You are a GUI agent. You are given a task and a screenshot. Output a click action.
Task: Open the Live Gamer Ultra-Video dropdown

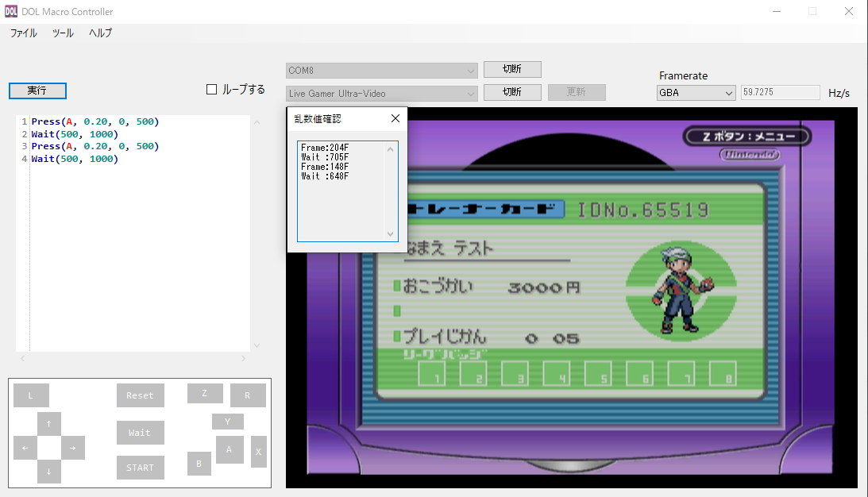(381, 94)
